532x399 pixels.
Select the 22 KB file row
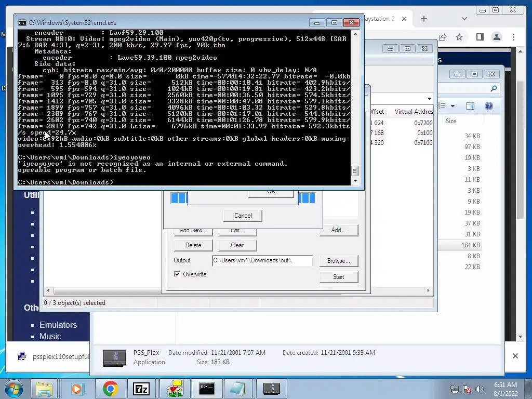[472, 267]
